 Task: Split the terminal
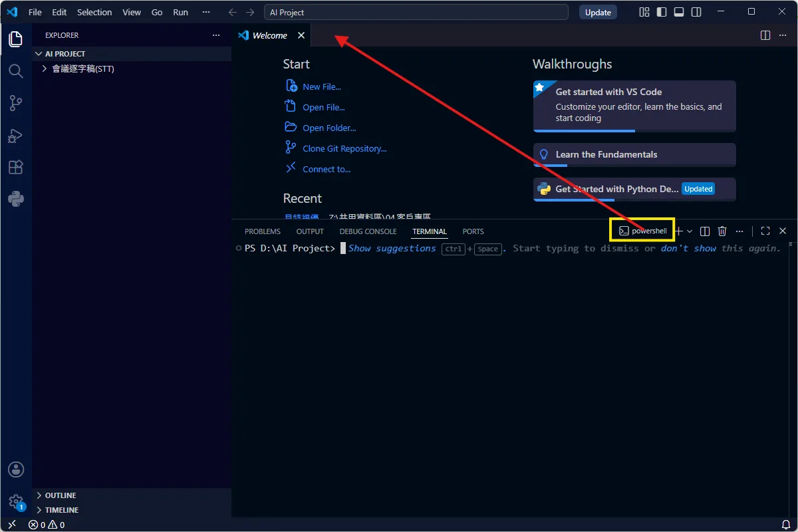(x=705, y=231)
